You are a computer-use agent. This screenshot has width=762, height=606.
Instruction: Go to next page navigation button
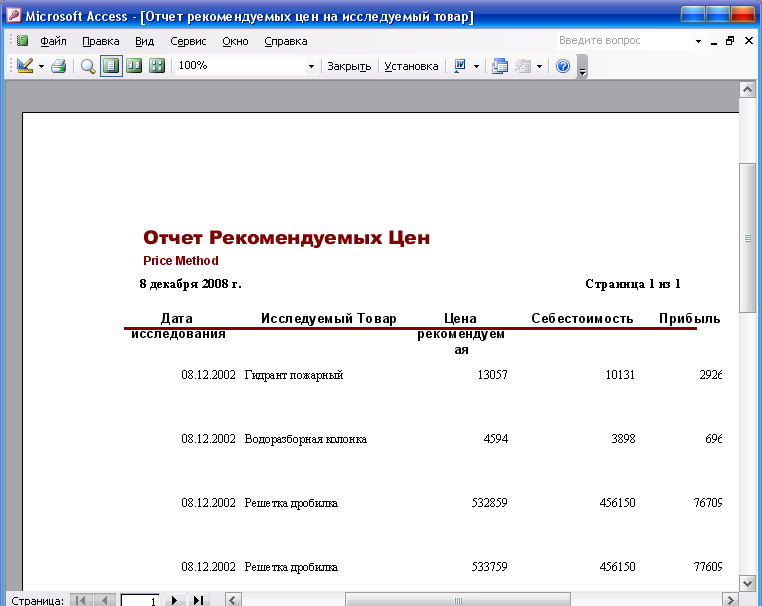pyautogui.click(x=174, y=600)
